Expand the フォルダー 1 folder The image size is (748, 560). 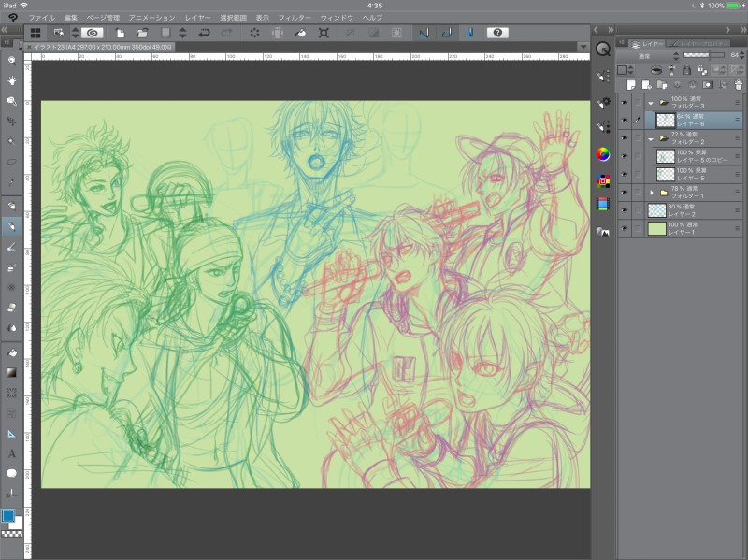650,193
